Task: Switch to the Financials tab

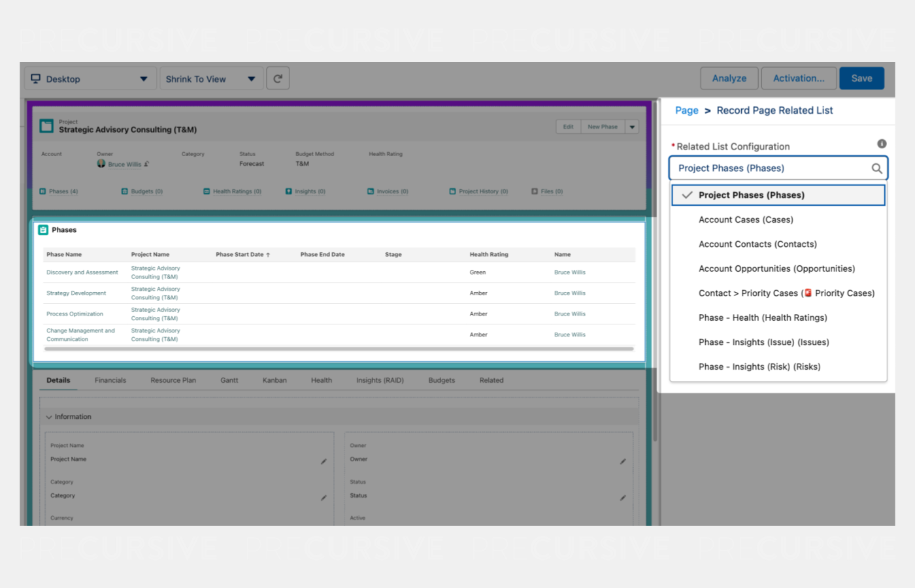Action: pos(110,380)
